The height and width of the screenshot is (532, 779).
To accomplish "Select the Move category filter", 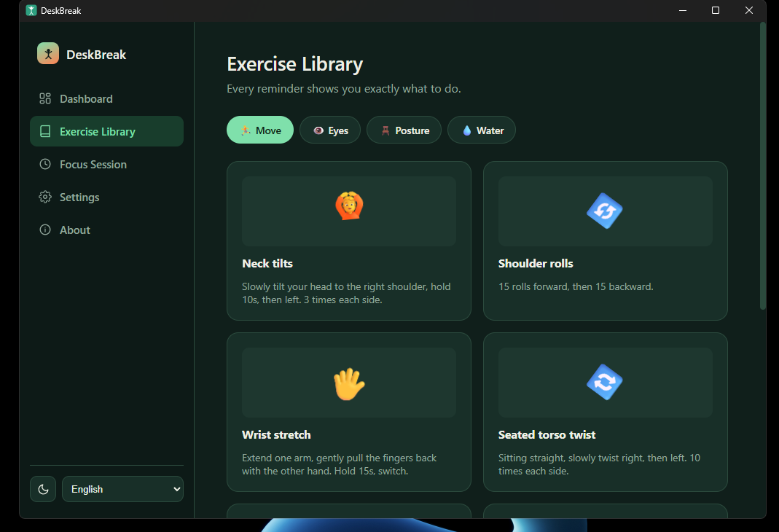I will (260, 130).
